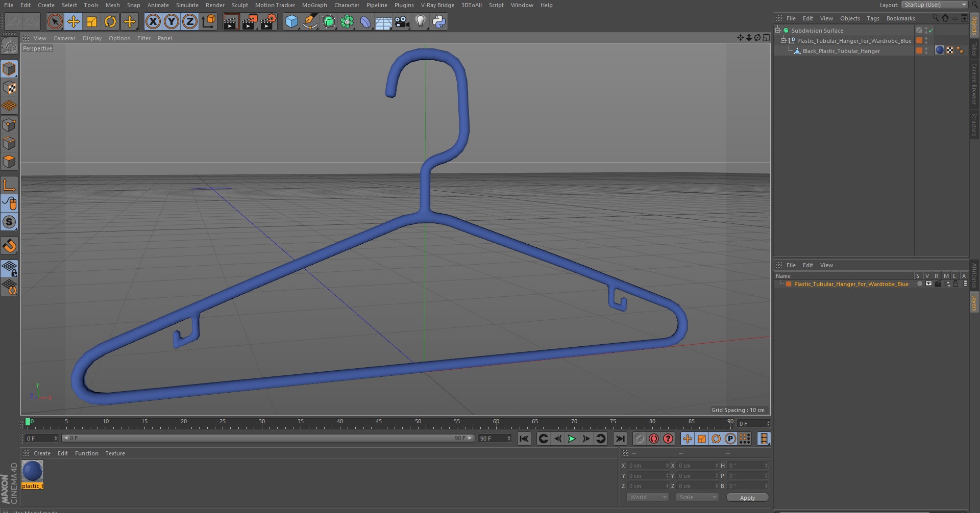Toggle Y axis lock
980x513 pixels.
point(171,21)
